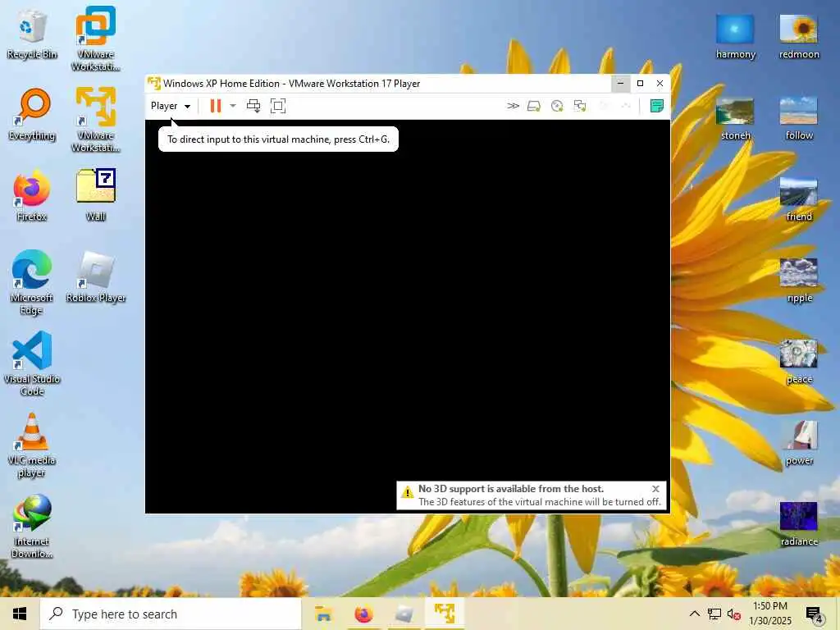Maximize the VMware Workstation Player window
Screen dimensions: 840x630
(x=640, y=83)
